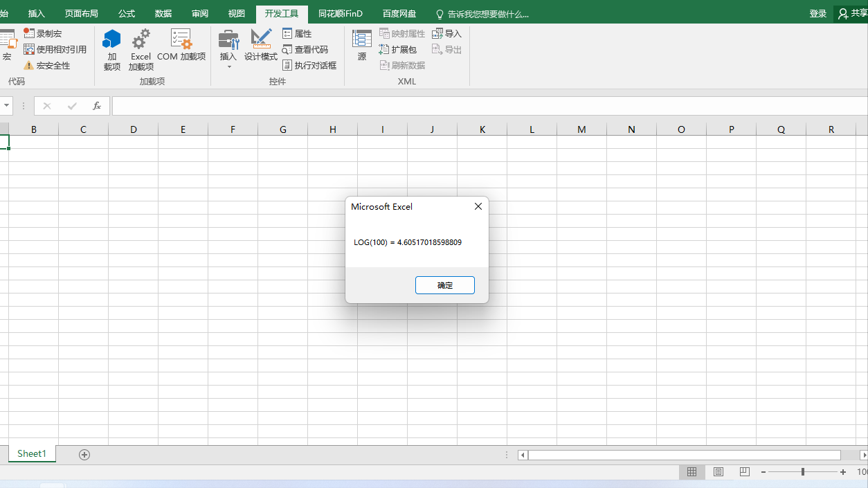The height and width of the screenshot is (488, 868).
Task: Click 映射属性 map properties
Action: coord(402,33)
